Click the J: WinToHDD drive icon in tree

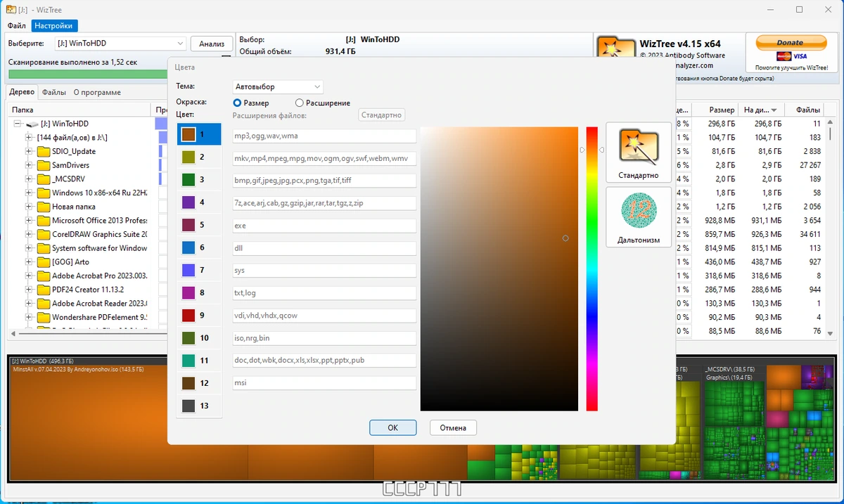(32, 124)
